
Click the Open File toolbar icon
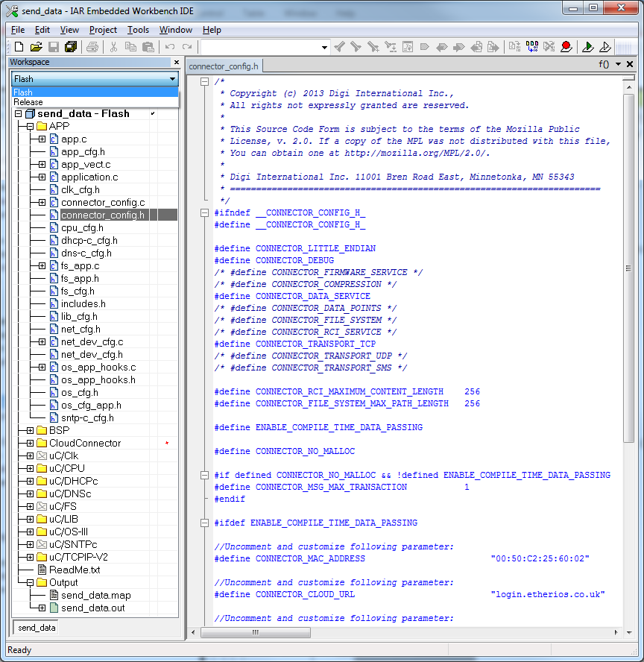coord(36,47)
